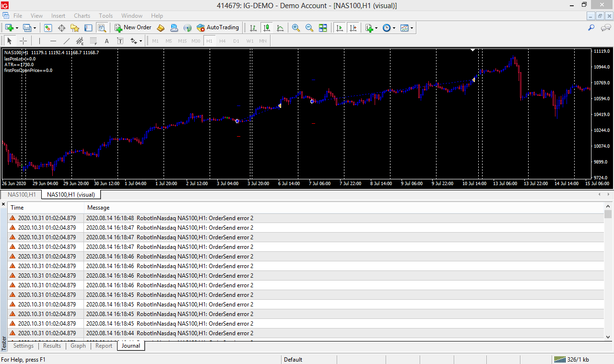Open MetaEditor yellow book icon
The width and height of the screenshot is (614, 364).
(161, 28)
